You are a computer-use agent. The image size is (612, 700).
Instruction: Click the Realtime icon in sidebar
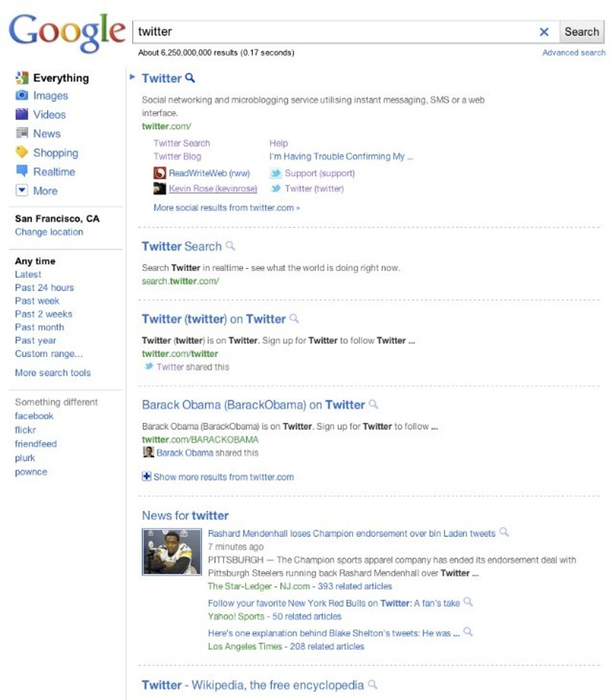point(22,172)
